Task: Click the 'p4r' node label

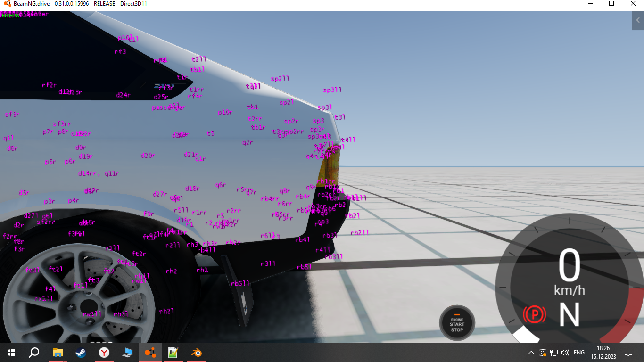Action: pos(73,201)
